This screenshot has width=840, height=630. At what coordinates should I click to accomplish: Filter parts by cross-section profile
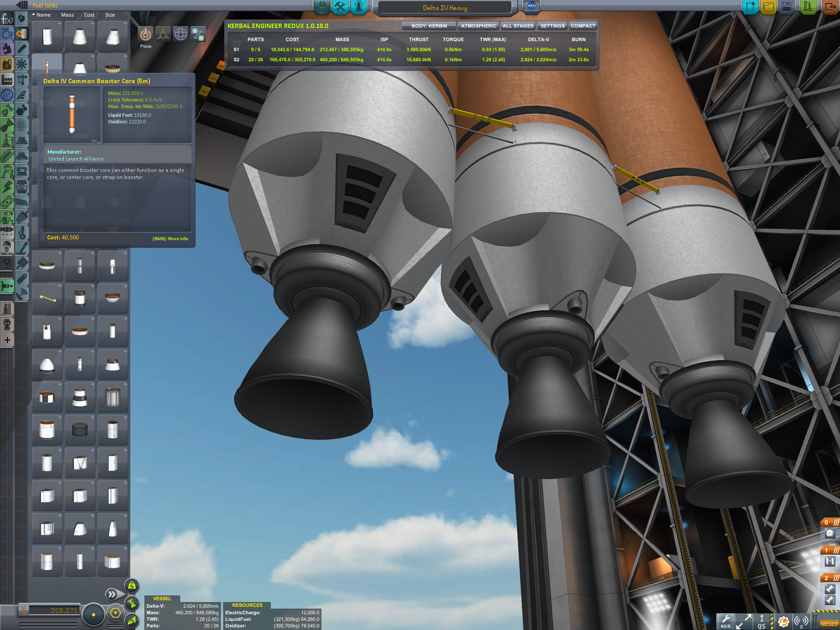pyautogui.click(x=7, y=34)
